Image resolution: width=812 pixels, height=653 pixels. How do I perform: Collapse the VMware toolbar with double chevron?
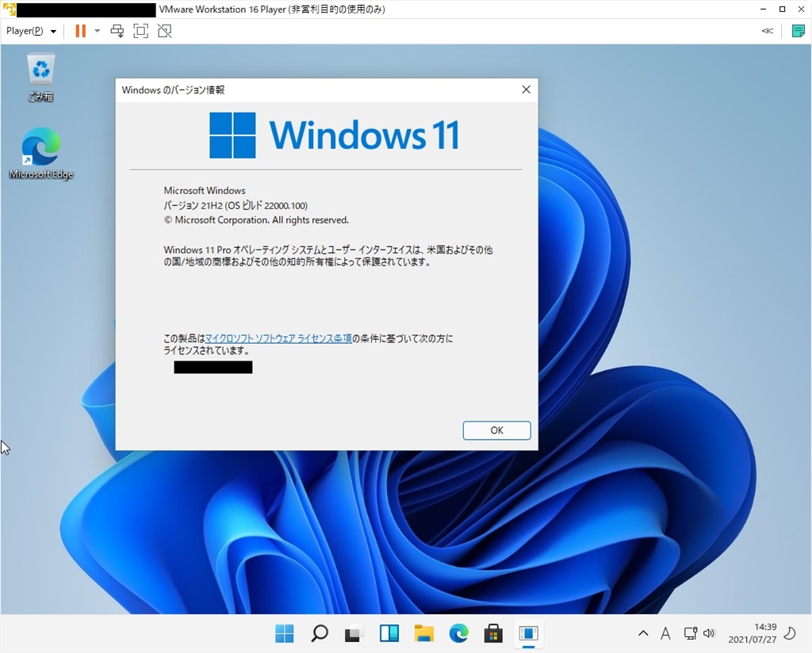(768, 31)
